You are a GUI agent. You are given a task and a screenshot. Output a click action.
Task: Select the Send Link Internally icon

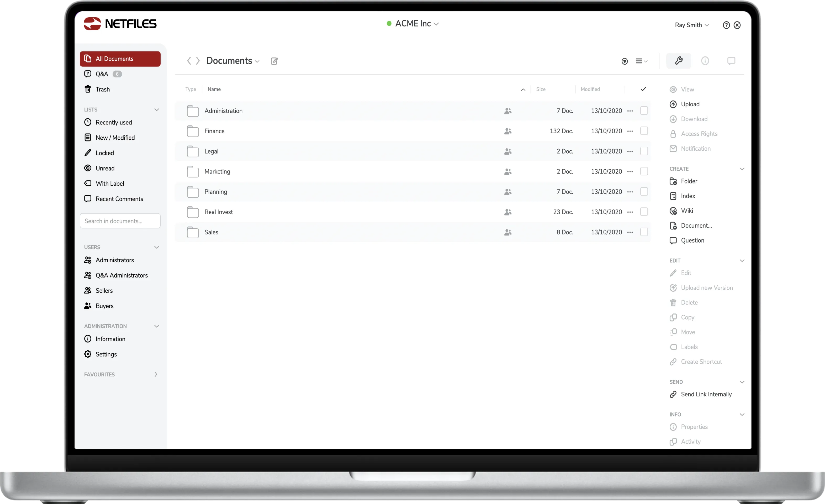tap(674, 394)
